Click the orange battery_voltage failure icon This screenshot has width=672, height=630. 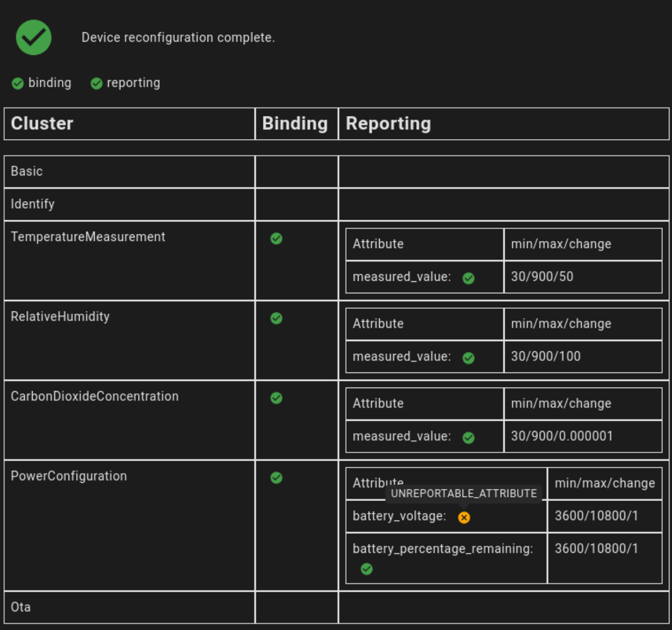(464, 517)
